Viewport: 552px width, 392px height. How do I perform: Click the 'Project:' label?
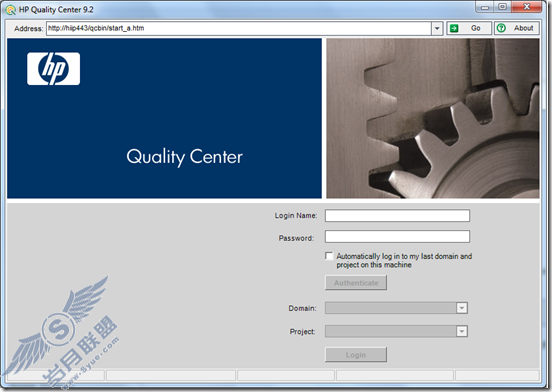(302, 331)
